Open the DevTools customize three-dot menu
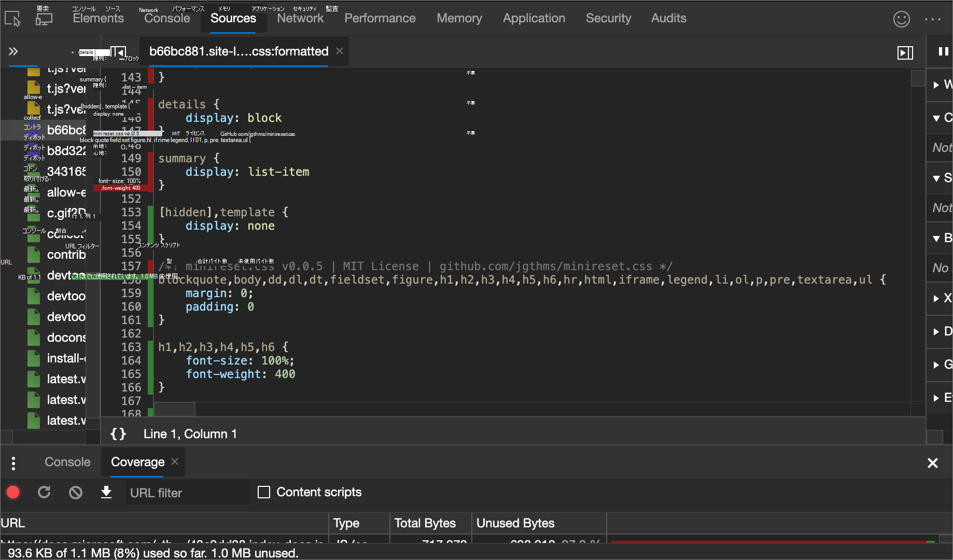 tap(933, 19)
